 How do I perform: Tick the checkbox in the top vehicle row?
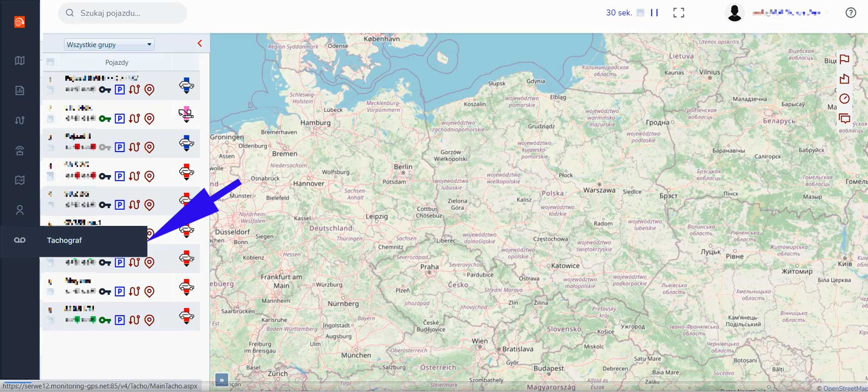click(51, 90)
